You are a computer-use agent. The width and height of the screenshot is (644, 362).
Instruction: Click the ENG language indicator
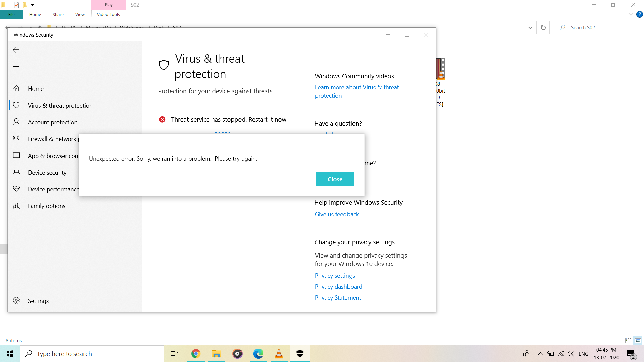coord(583,354)
